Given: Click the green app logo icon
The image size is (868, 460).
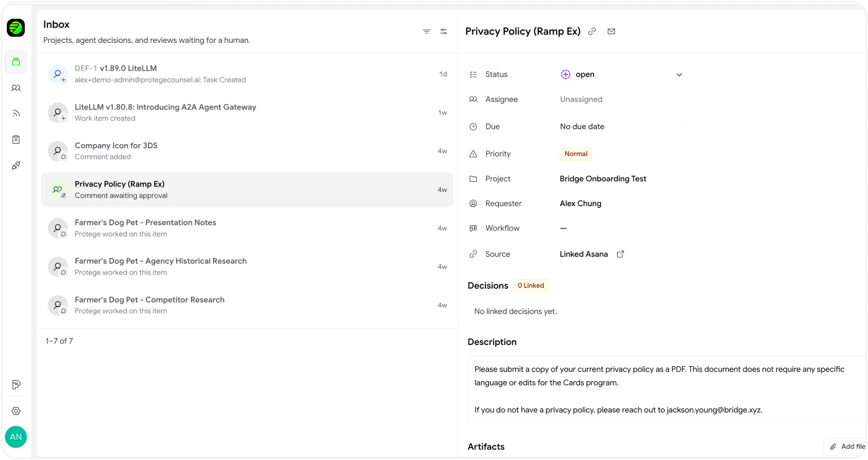Looking at the screenshot, I should (x=16, y=28).
